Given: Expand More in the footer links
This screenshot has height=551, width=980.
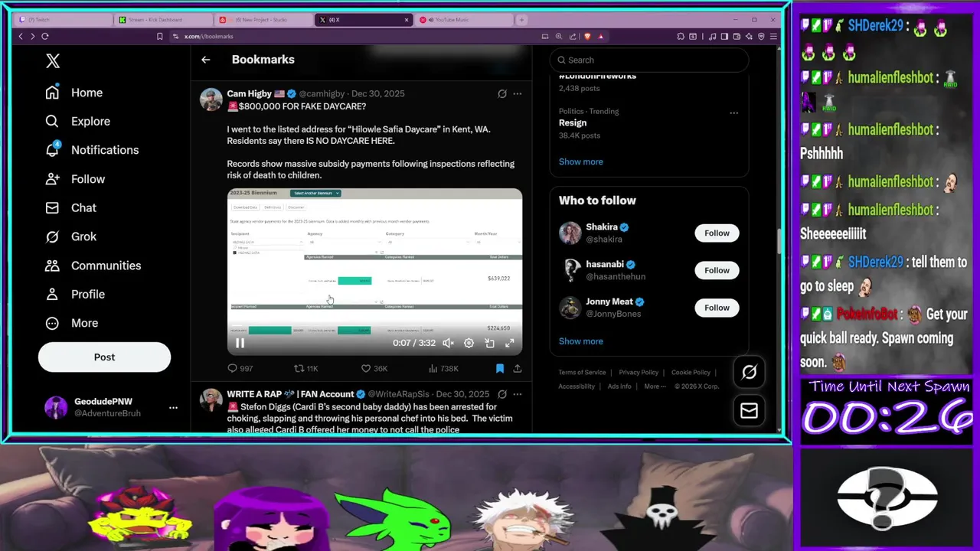Looking at the screenshot, I should tap(655, 386).
